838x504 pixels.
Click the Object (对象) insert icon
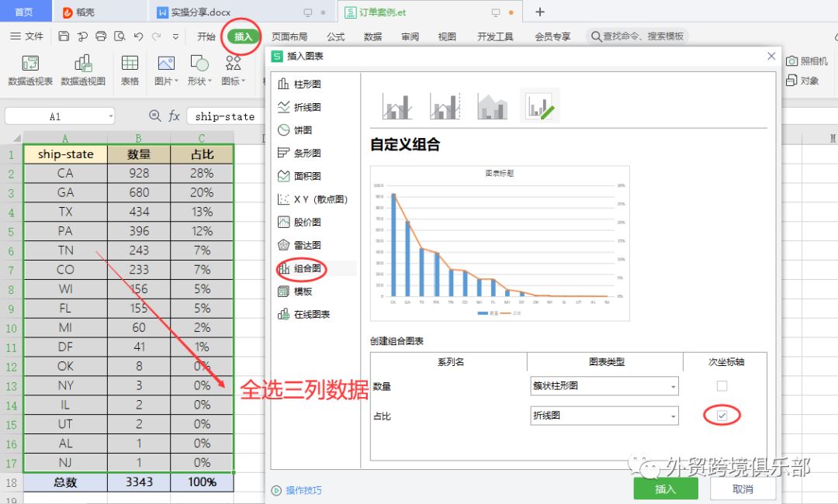tap(802, 81)
